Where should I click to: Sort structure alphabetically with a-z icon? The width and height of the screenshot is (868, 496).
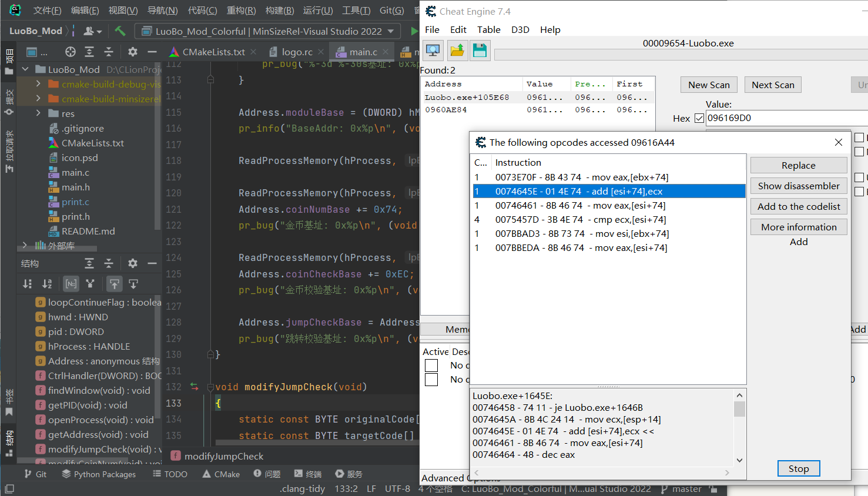click(47, 284)
